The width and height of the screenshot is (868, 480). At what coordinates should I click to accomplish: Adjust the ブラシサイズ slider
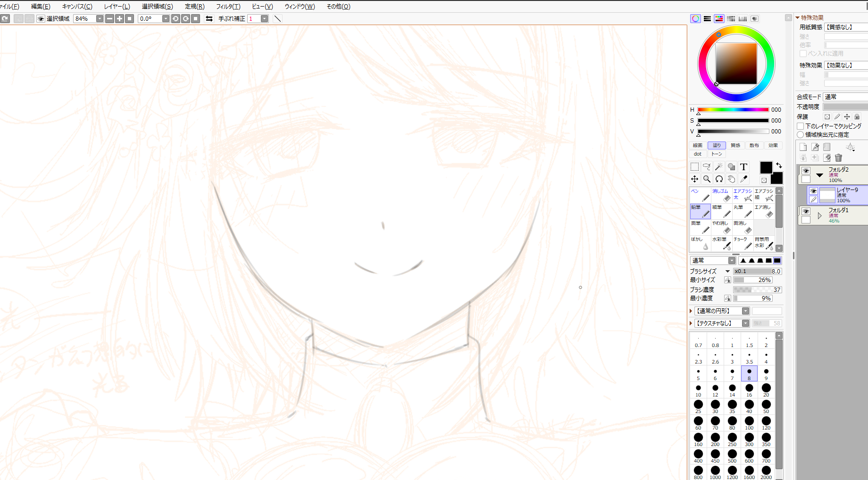758,272
